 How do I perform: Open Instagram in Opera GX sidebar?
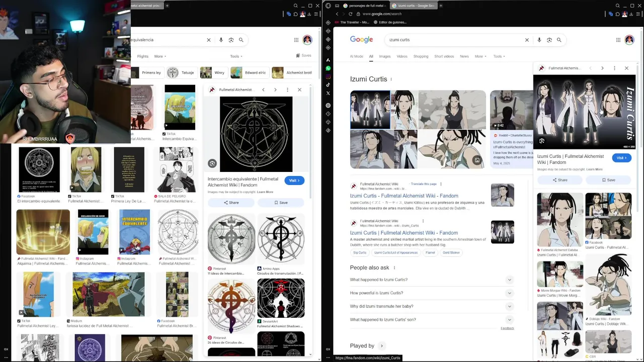coord(328,77)
